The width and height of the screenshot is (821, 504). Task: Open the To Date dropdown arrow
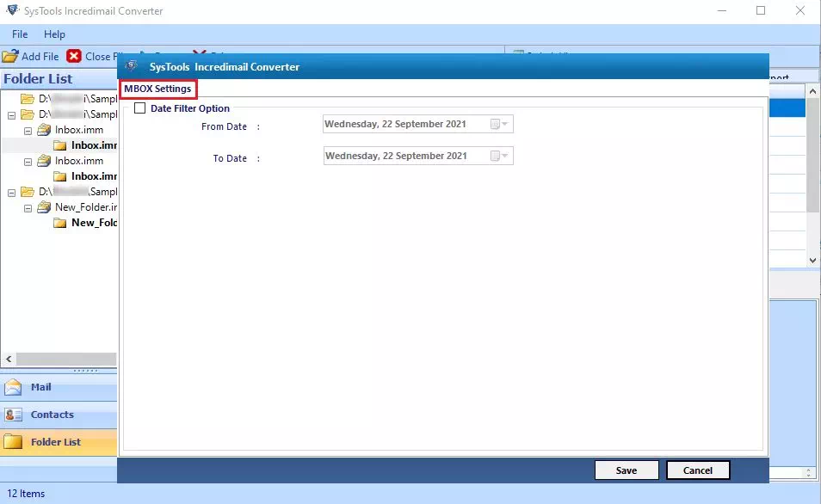(505, 156)
